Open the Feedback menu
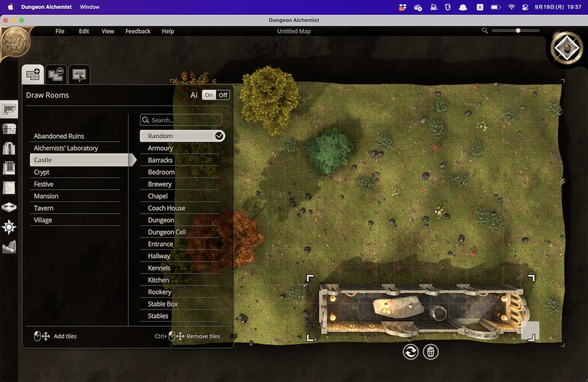Viewport: 588px width, 382px height. pyautogui.click(x=138, y=31)
